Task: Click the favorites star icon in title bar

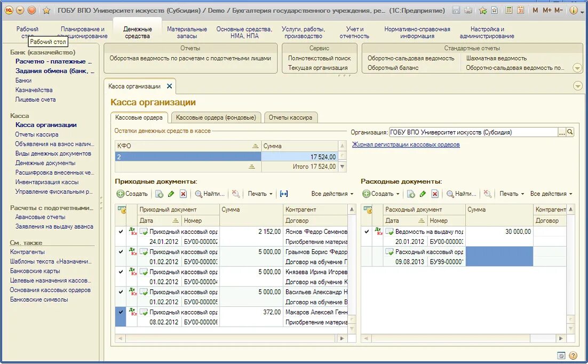Action: 46,11
